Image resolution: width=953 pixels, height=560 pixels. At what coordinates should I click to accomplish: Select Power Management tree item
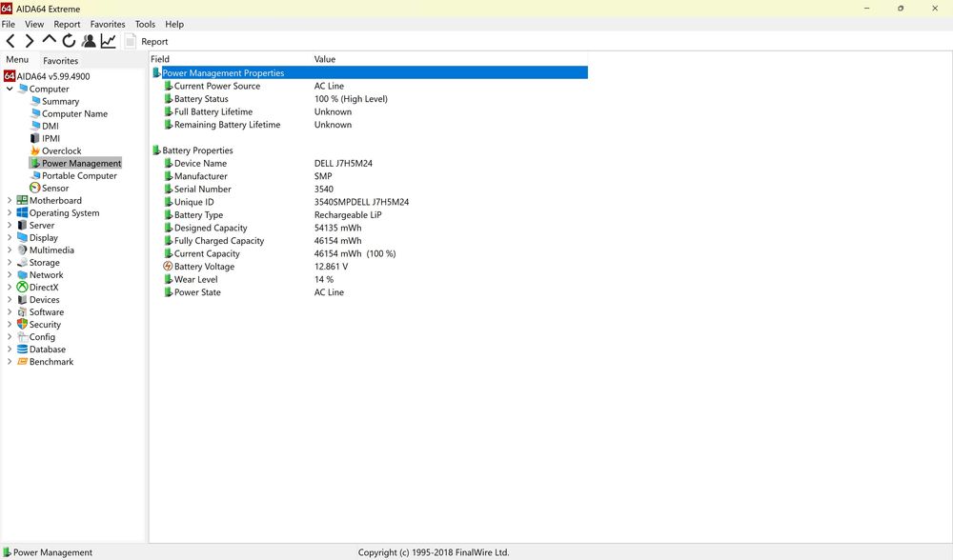[x=81, y=163]
